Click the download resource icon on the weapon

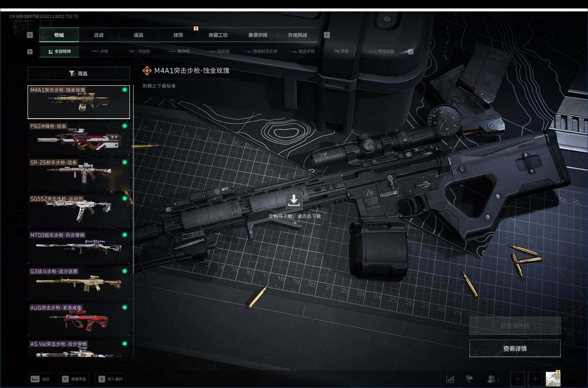click(x=294, y=201)
